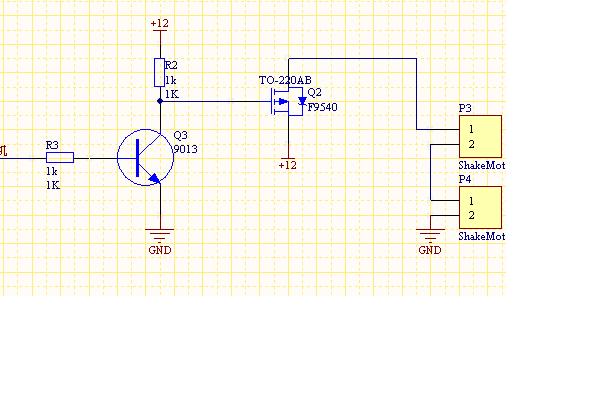This screenshot has width=600, height=400.
Task: Select the Q2 MOSFET symbol
Action: (x=287, y=101)
